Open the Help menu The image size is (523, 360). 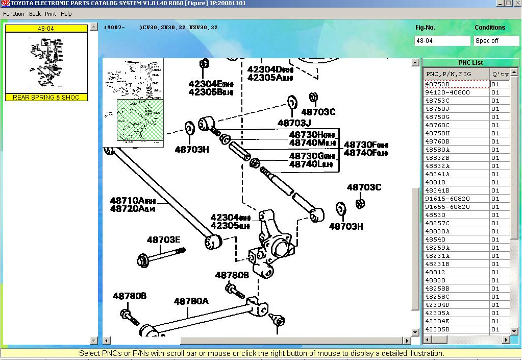click(x=66, y=14)
